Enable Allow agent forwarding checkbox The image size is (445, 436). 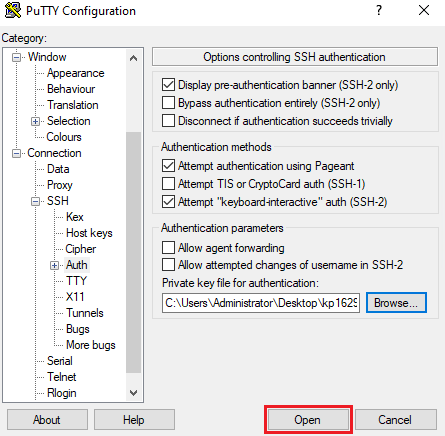[x=168, y=248]
